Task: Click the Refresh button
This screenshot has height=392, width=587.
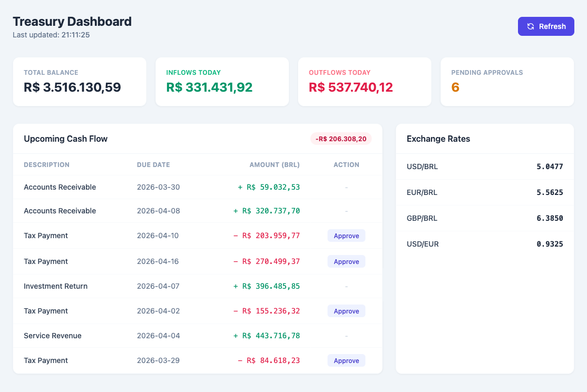Action: 546,26
